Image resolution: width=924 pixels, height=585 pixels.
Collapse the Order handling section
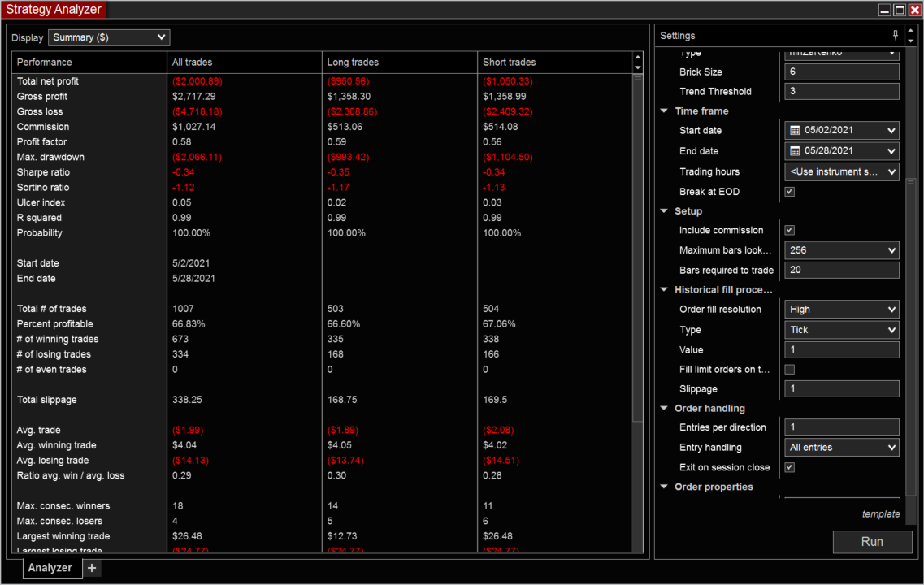coord(664,408)
